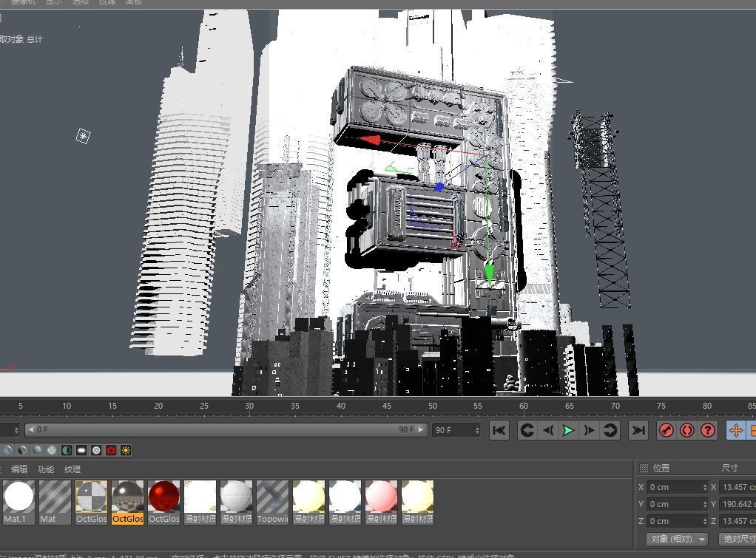
Task: Go to the end of the animation
Action: click(638, 430)
